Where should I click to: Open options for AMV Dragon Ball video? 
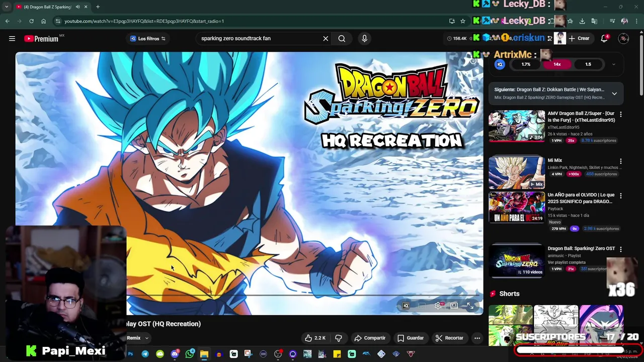[x=620, y=115]
